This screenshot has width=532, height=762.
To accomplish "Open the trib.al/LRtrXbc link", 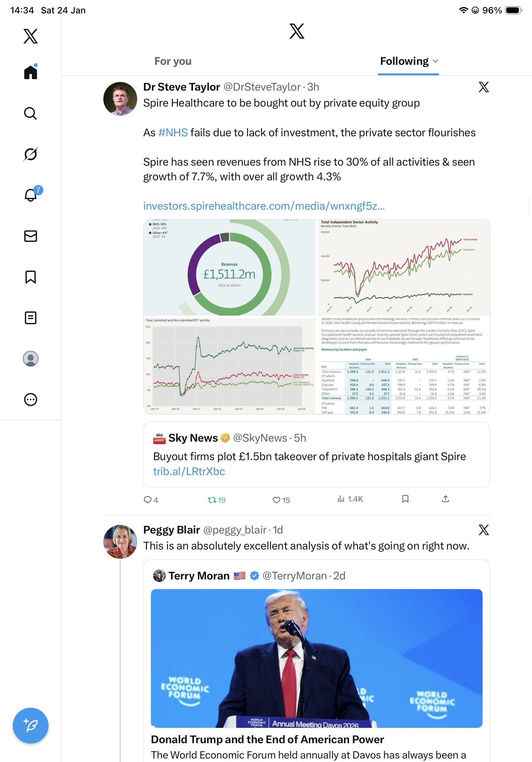I will (x=189, y=472).
